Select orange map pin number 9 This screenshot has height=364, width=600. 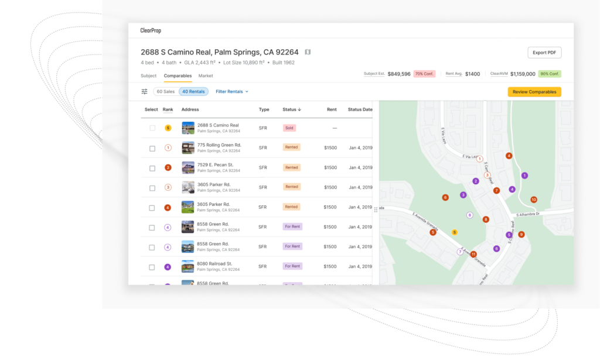pos(521,235)
